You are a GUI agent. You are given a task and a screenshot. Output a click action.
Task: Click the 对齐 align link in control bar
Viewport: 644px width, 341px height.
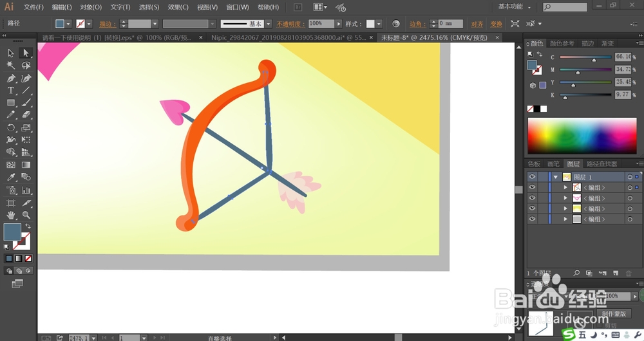(x=477, y=24)
